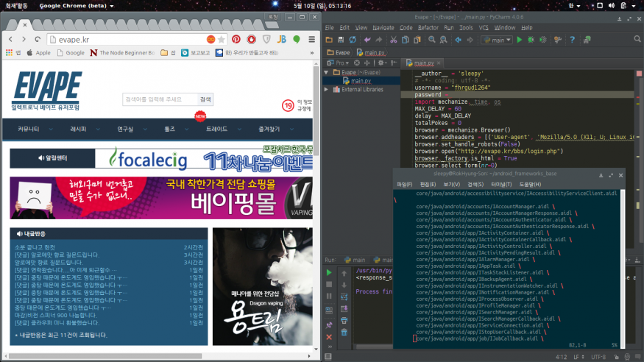The height and width of the screenshot is (362, 644).
Task: Pause output in the Run panel
Action: [329, 296]
